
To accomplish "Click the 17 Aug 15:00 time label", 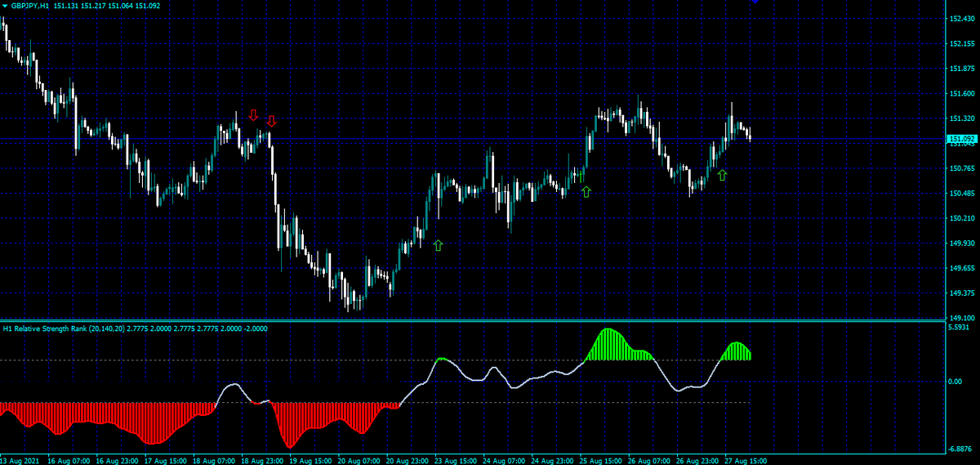I will click(x=167, y=460).
